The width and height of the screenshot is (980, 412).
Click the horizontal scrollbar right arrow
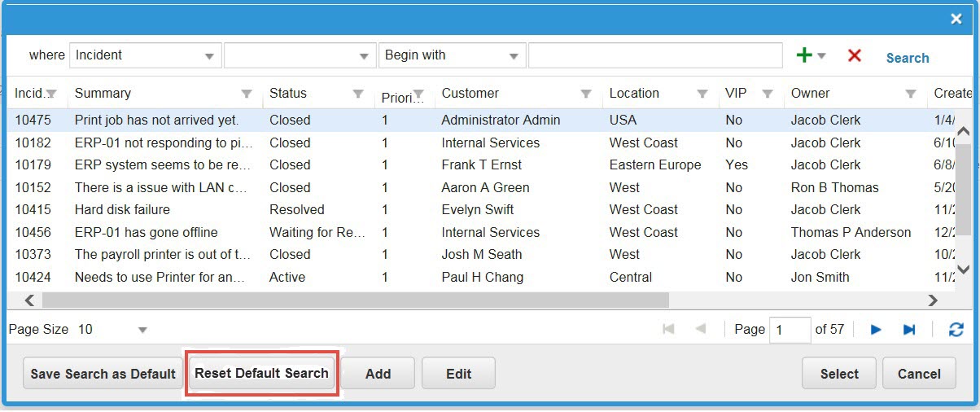pos(933,300)
